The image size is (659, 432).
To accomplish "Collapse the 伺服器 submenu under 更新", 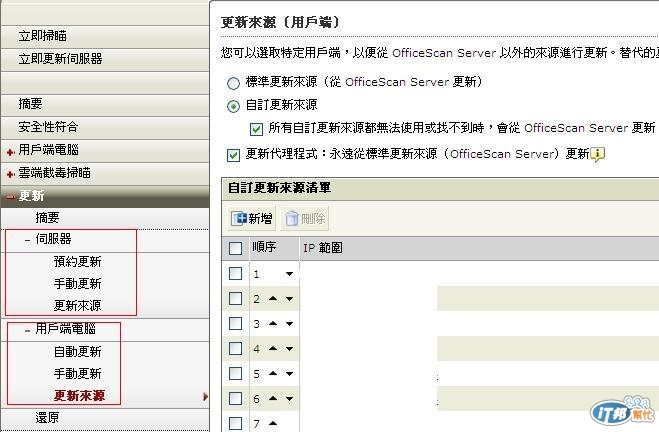I will click(x=27, y=240).
